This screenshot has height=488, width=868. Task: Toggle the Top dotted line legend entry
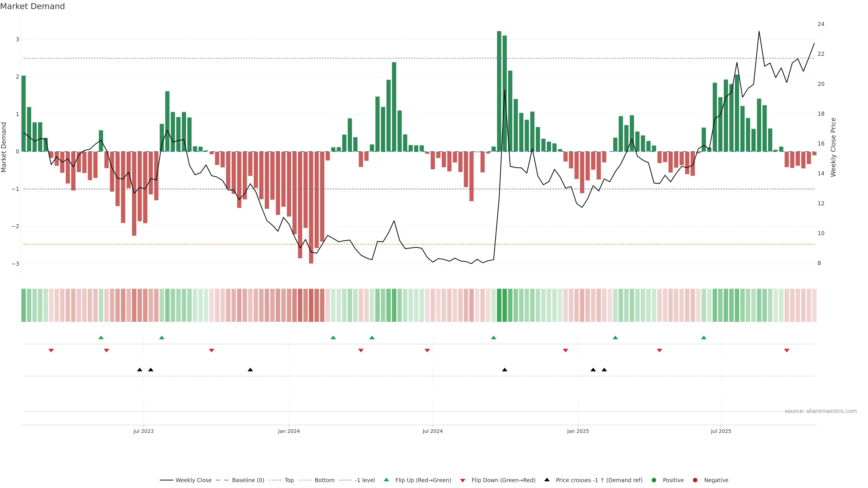coord(289,480)
